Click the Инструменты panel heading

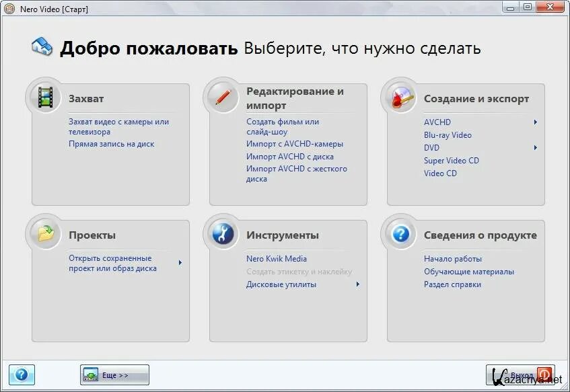[283, 235]
